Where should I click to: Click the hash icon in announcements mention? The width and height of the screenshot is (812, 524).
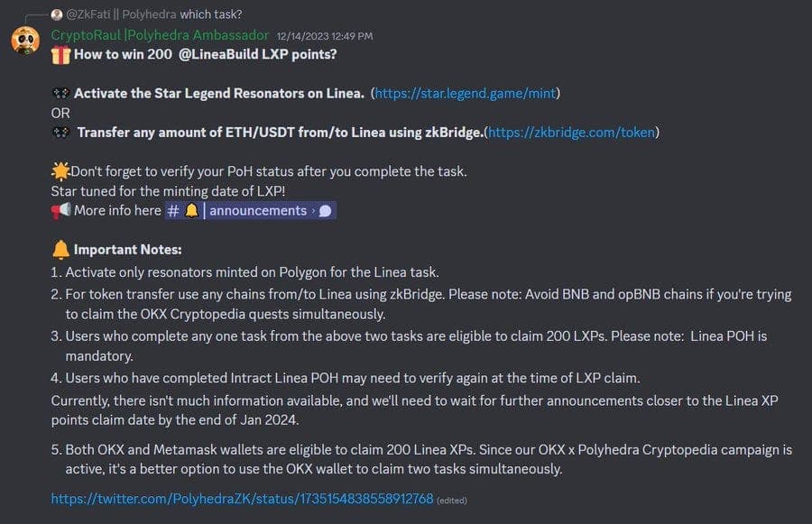click(x=173, y=211)
